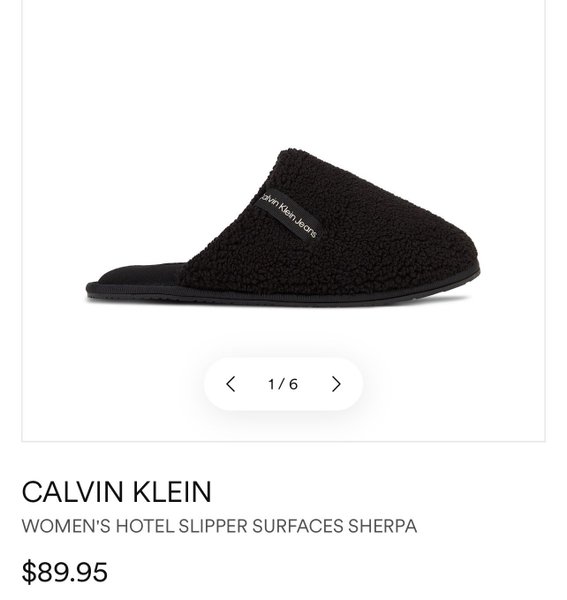
Task: Click the slipper's black rubber sole
Action: tap(283, 297)
